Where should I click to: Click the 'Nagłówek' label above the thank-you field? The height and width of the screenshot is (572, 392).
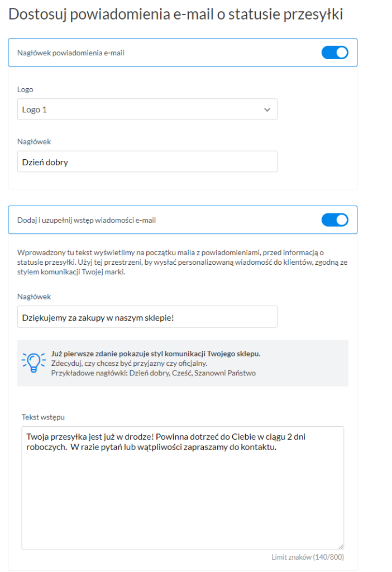pos(34,297)
